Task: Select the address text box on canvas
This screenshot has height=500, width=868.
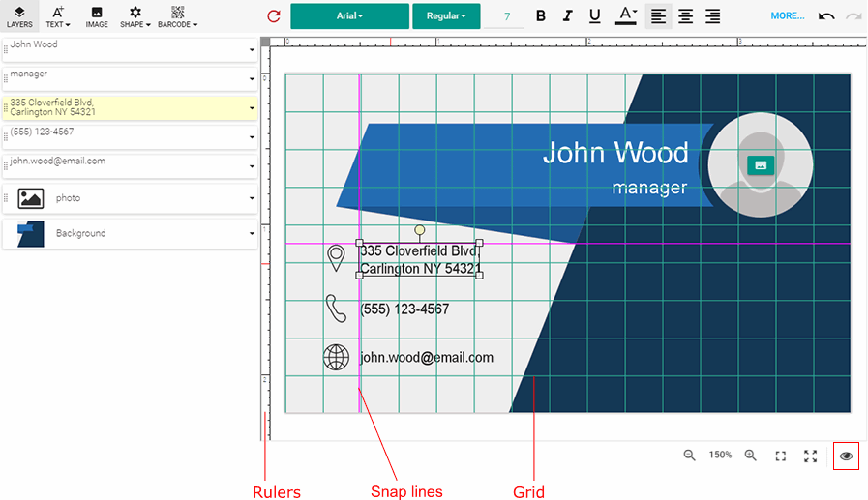Action: pos(420,259)
